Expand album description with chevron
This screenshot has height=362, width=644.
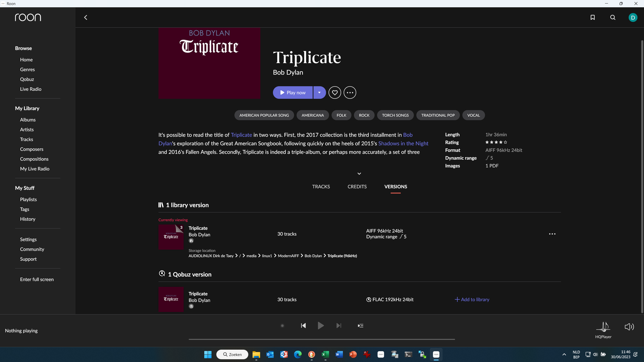click(359, 174)
